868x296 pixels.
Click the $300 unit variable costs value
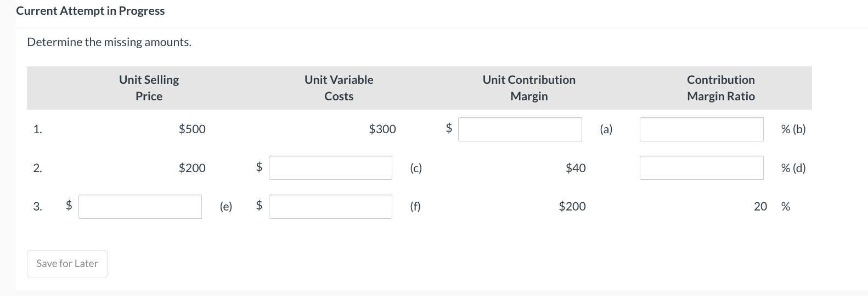coord(382,129)
